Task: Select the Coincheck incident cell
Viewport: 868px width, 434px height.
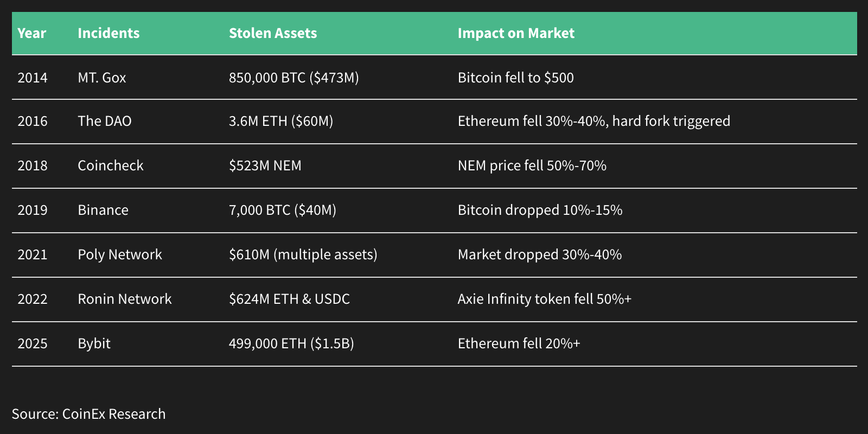Action: (111, 165)
